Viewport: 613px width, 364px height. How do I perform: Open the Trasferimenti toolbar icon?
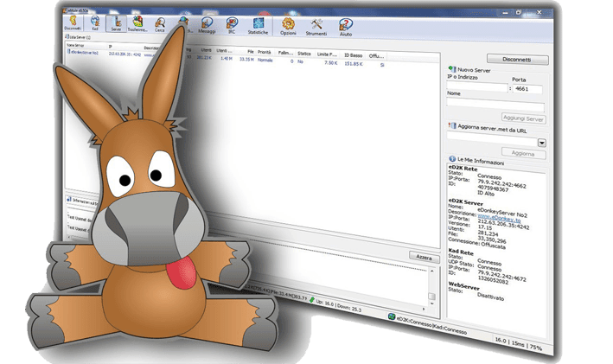(x=137, y=24)
